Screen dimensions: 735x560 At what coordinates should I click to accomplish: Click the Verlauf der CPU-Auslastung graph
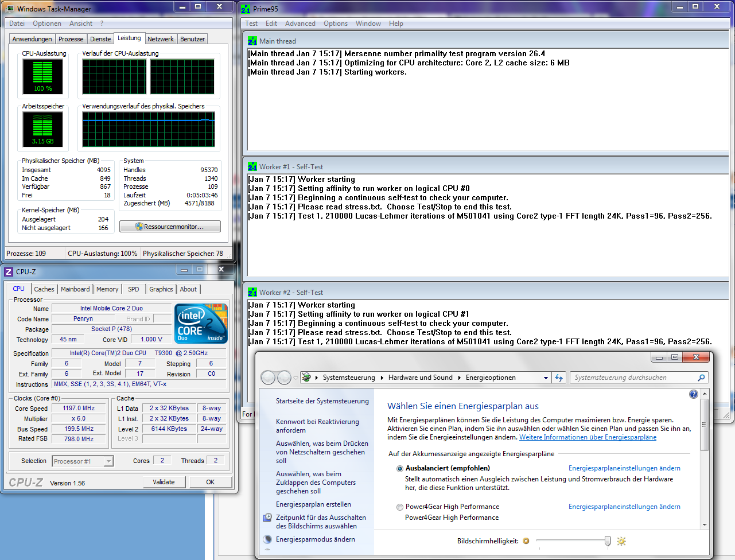148,76
